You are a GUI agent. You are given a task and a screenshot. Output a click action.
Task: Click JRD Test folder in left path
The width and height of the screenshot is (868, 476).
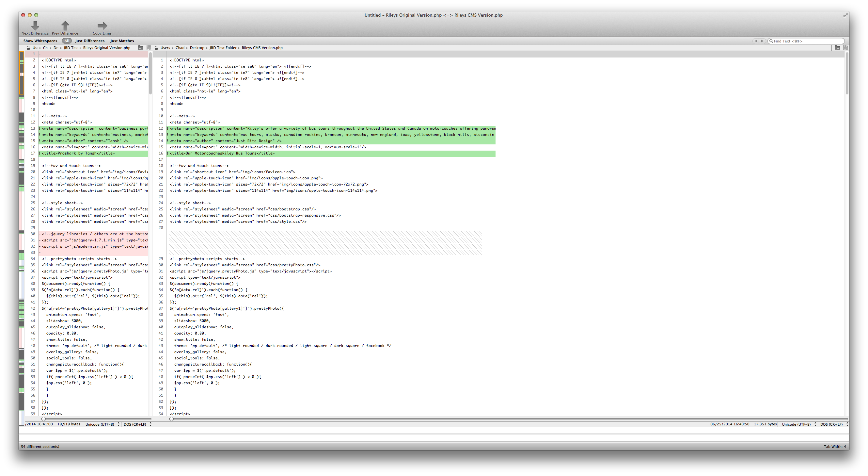[x=71, y=48]
